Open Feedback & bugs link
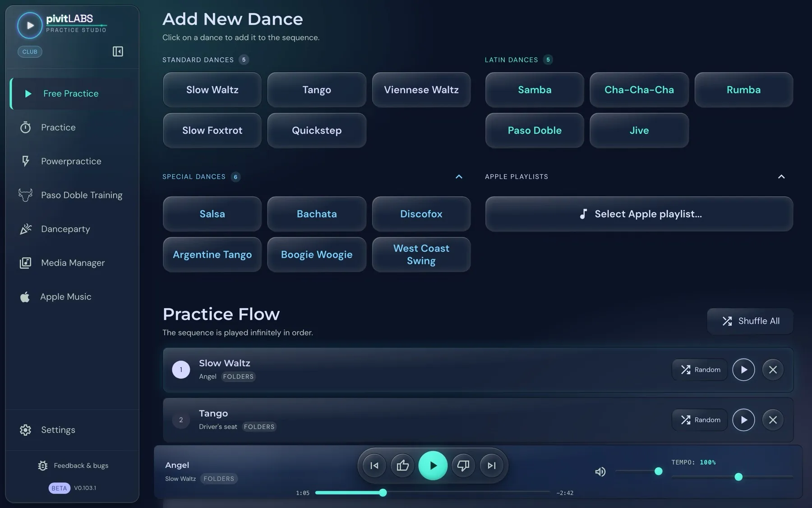 (x=73, y=466)
